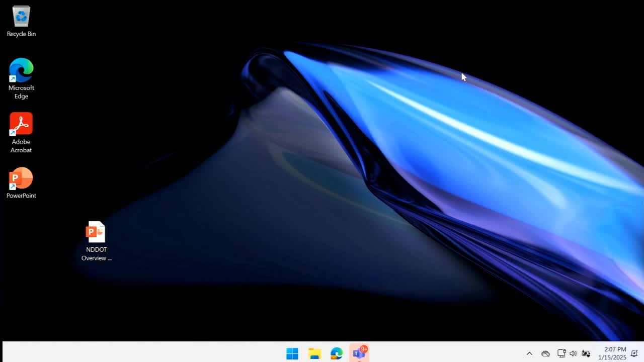
Task: Open Microsoft Teams from the taskbar
Action: point(359,353)
